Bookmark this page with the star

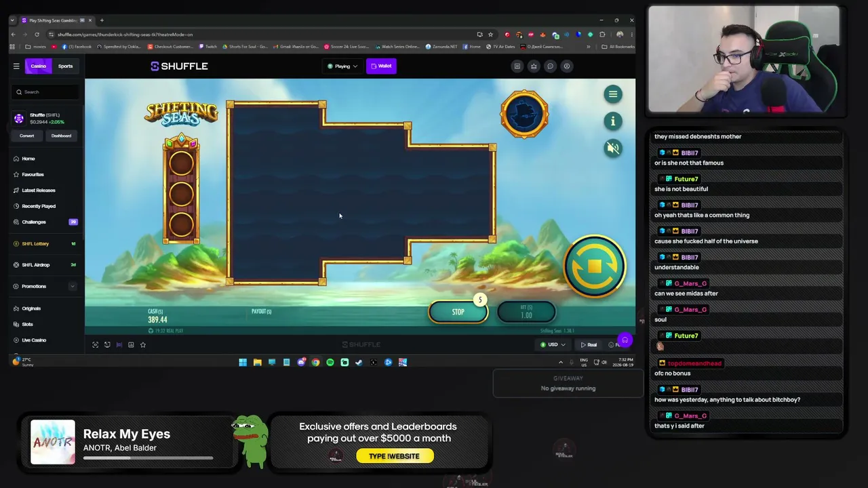(490, 35)
